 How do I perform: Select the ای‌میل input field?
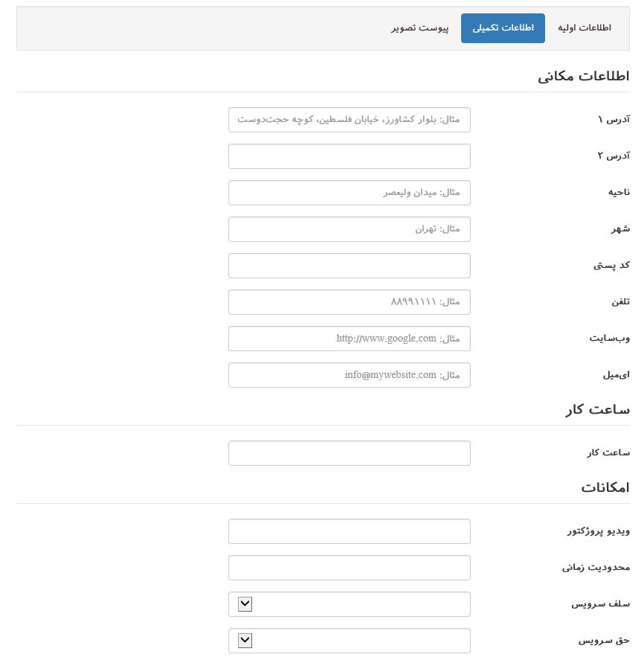pyautogui.click(x=350, y=375)
